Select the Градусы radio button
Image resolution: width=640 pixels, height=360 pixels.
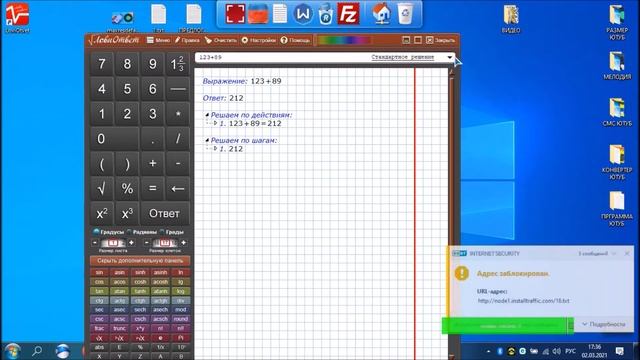click(x=96, y=232)
